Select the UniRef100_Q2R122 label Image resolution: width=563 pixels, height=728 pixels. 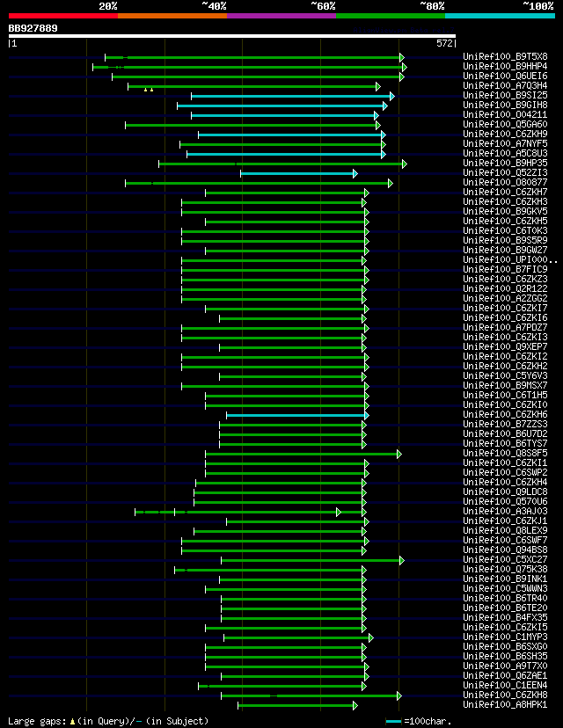coord(506,289)
